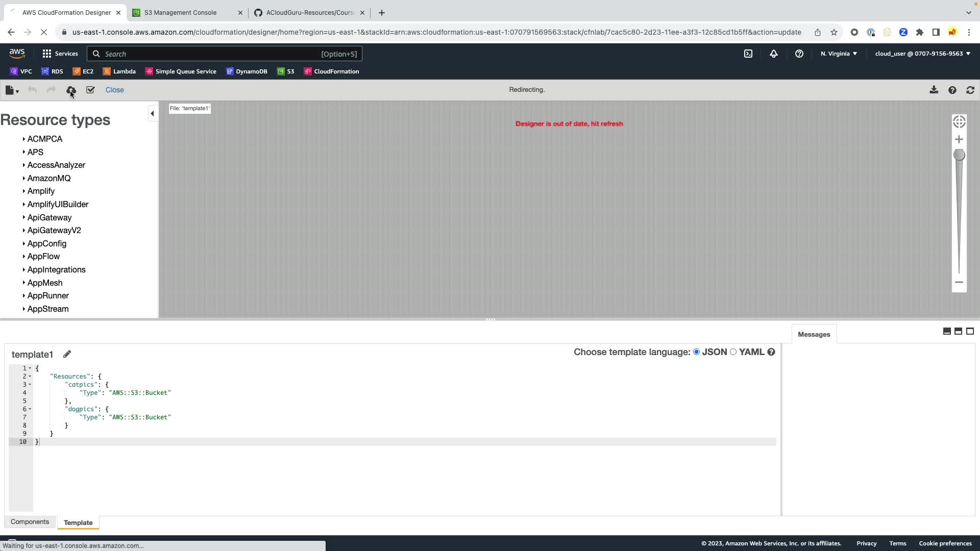Click the Close link in toolbar

tap(114, 90)
